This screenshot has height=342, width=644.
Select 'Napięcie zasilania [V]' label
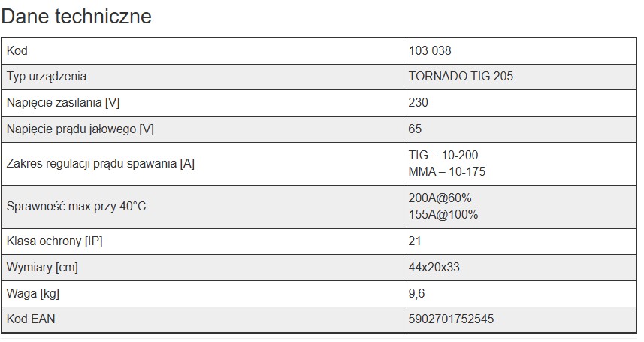coord(63,103)
